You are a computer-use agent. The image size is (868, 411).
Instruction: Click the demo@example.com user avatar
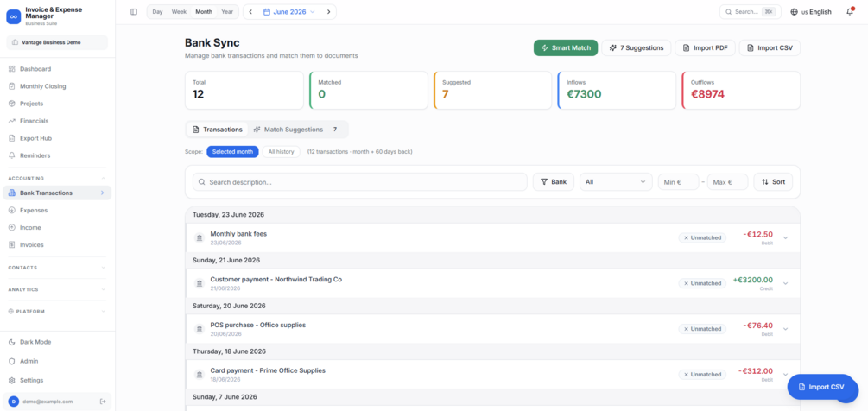coord(13,402)
